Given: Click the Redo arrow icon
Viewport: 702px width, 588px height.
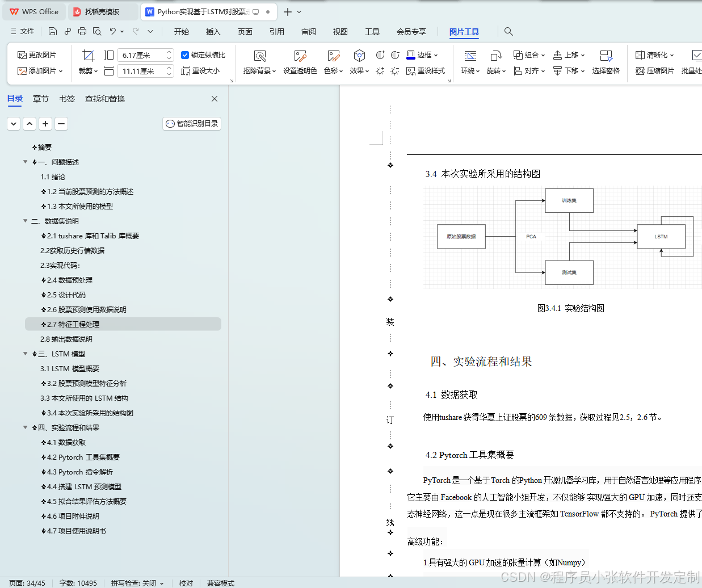Looking at the screenshot, I should (x=136, y=31).
